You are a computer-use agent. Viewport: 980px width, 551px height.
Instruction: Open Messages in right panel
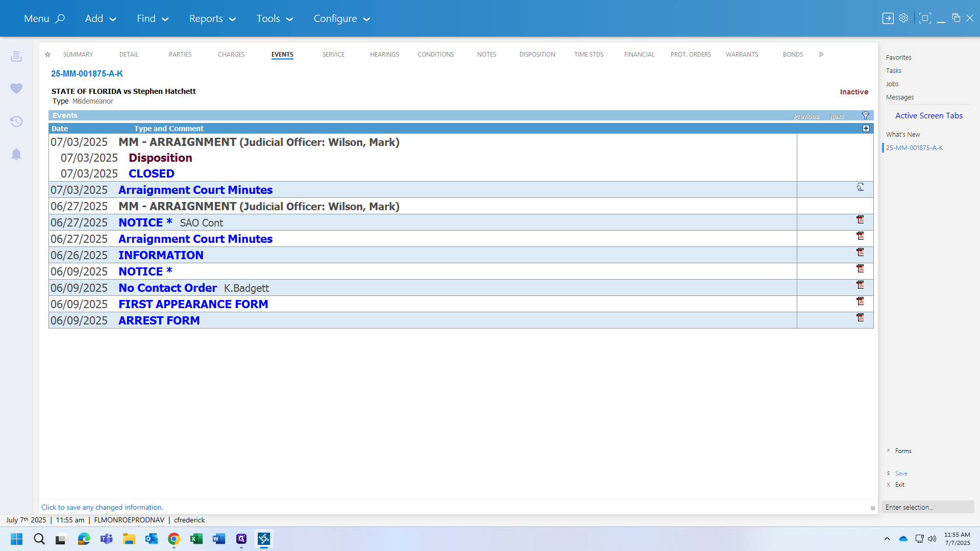point(899,97)
